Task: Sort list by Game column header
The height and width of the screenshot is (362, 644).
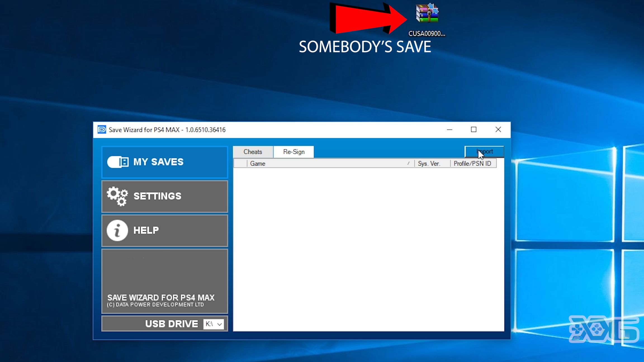Action: tap(330, 163)
